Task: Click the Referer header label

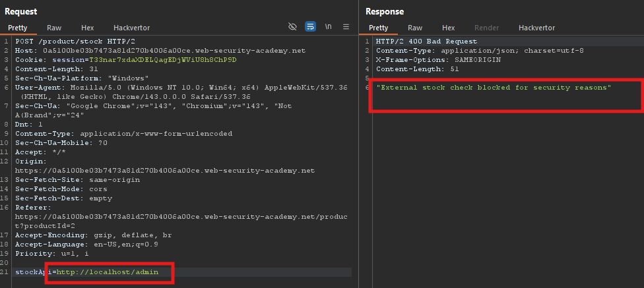Action: tap(33, 208)
